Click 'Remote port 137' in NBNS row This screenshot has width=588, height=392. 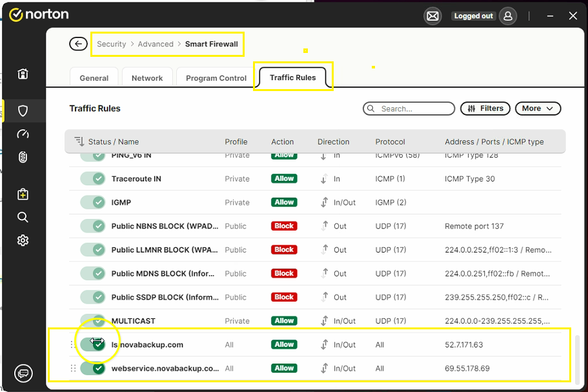click(x=474, y=226)
